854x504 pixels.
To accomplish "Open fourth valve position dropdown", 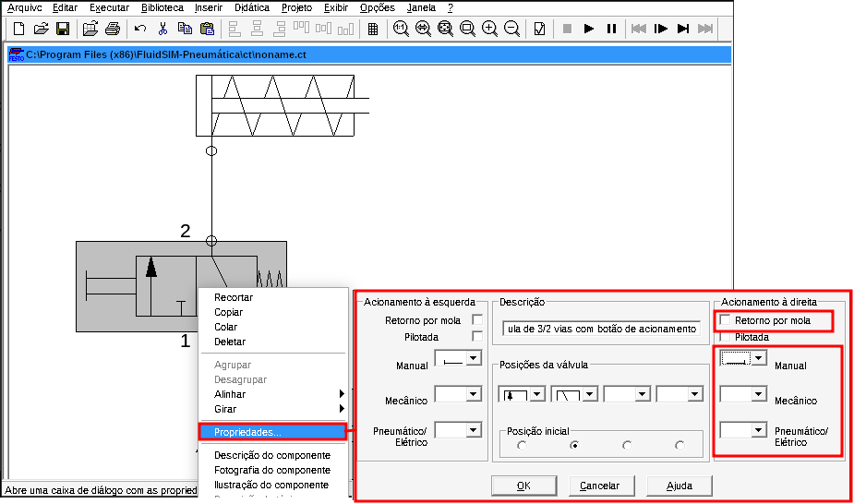I will click(x=694, y=393).
